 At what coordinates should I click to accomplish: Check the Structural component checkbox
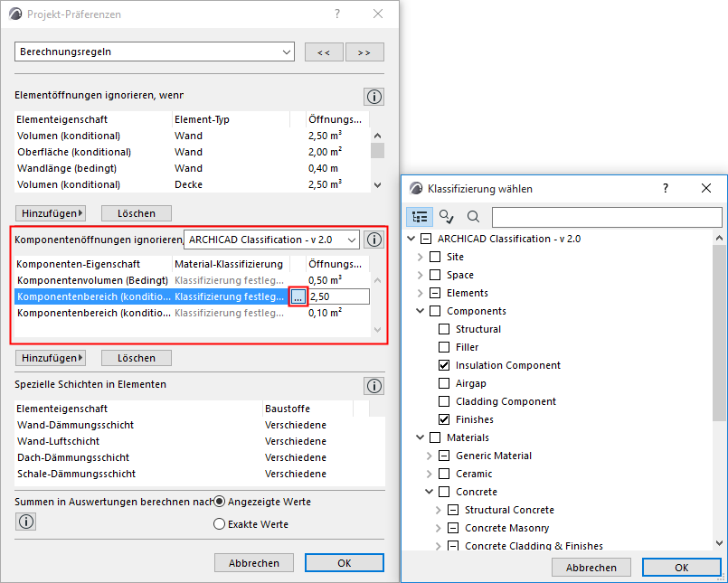(x=444, y=329)
